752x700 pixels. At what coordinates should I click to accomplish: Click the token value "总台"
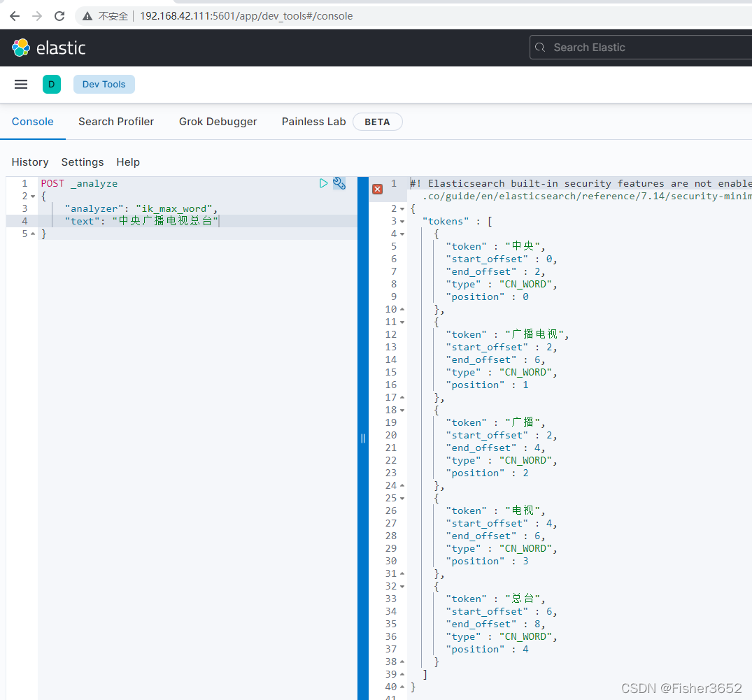pos(523,599)
